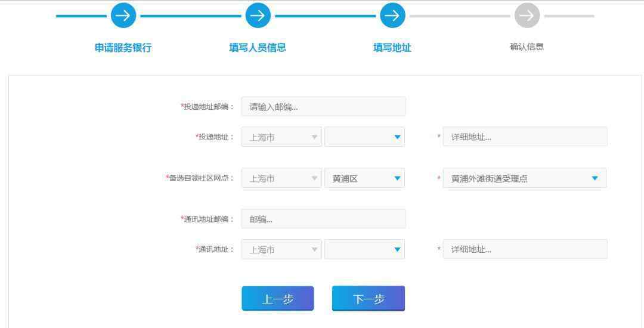
Task: Click the 投递地址邮编 label
Action: (x=208, y=107)
